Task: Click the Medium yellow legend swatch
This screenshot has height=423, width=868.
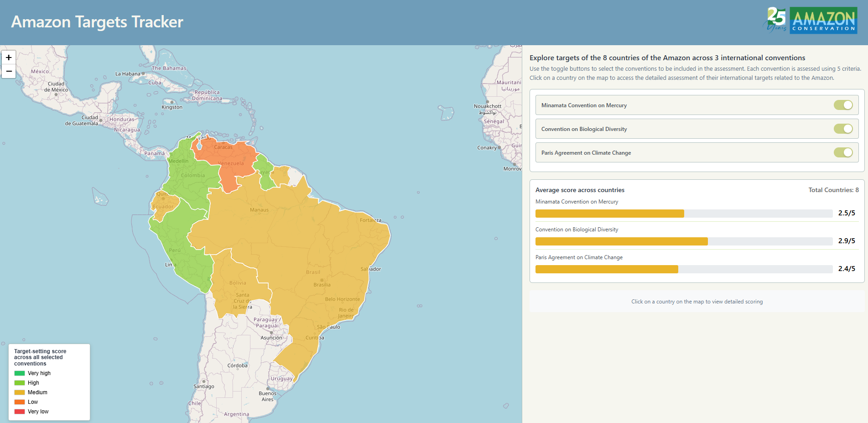Action: (20, 392)
